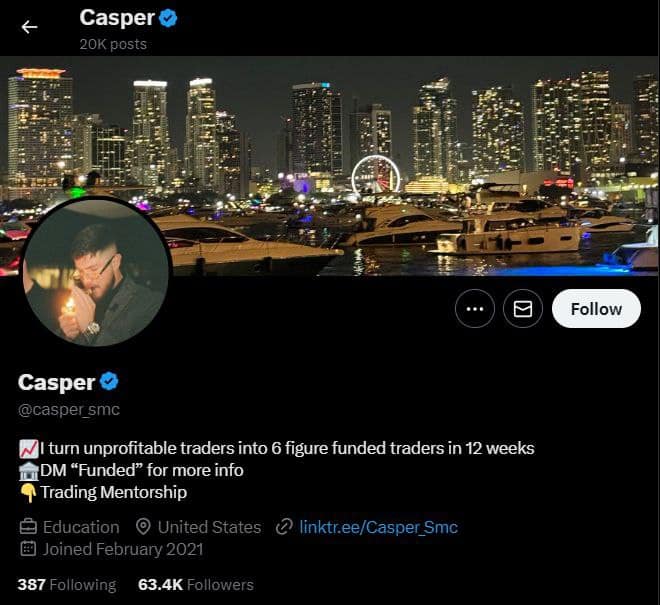Open Casper's circular profile picture
Image resolution: width=660 pixels, height=605 pixels.
pyautogui.click(x=97, y=272)
